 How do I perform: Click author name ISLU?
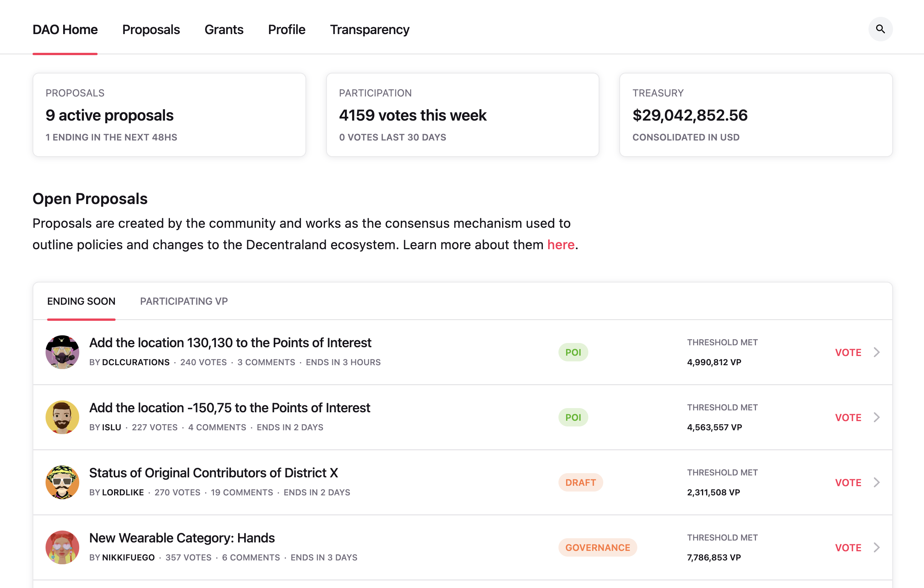click(112, 428)
